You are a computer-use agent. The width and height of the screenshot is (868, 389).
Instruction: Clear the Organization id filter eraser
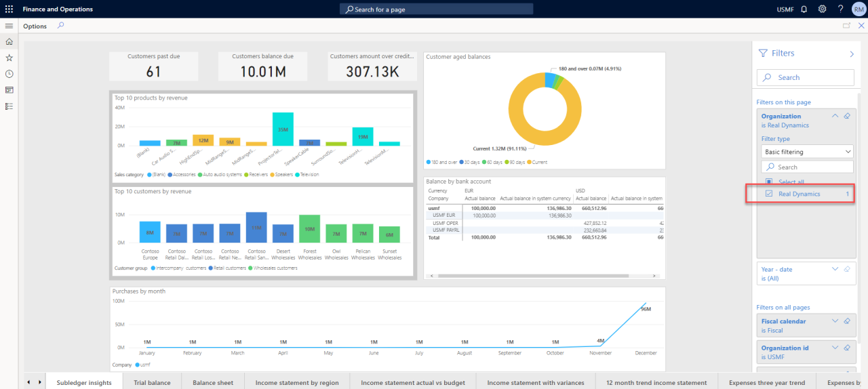coord(846,348)
